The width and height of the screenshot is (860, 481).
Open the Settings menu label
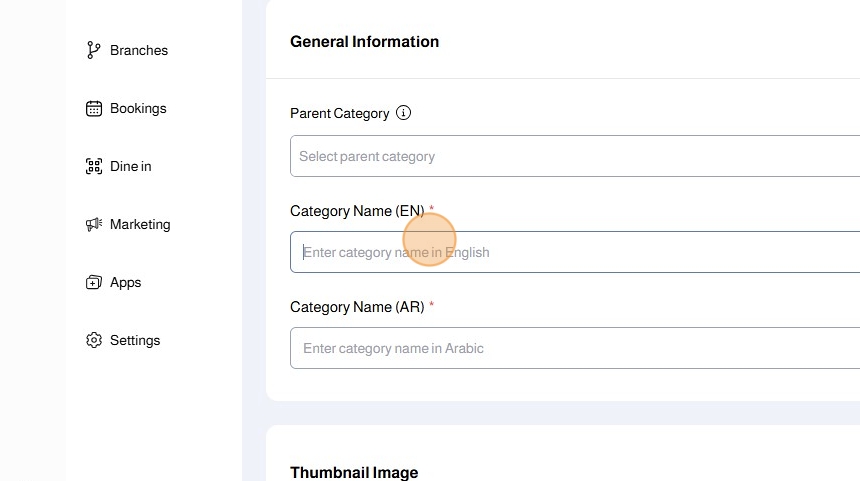point(135,340)
